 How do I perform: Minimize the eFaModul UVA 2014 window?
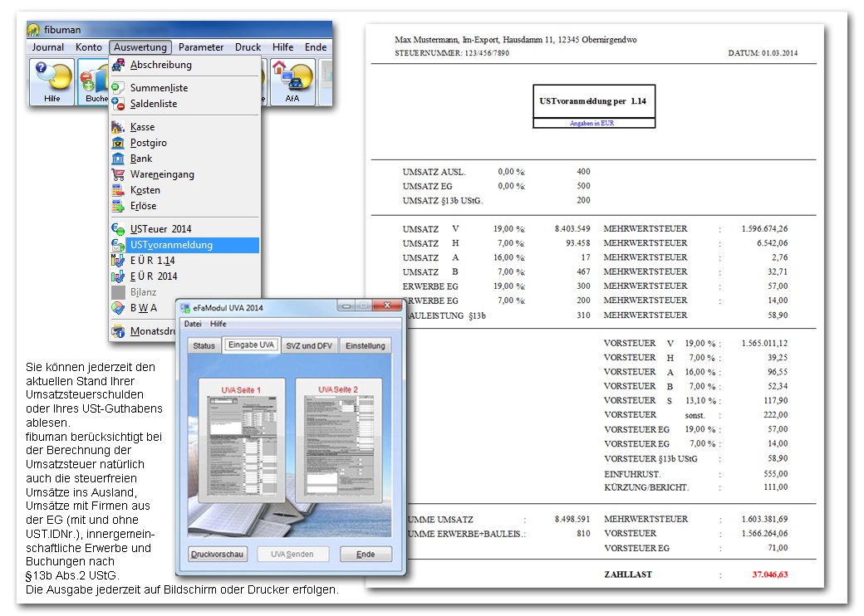pos(346,306)
